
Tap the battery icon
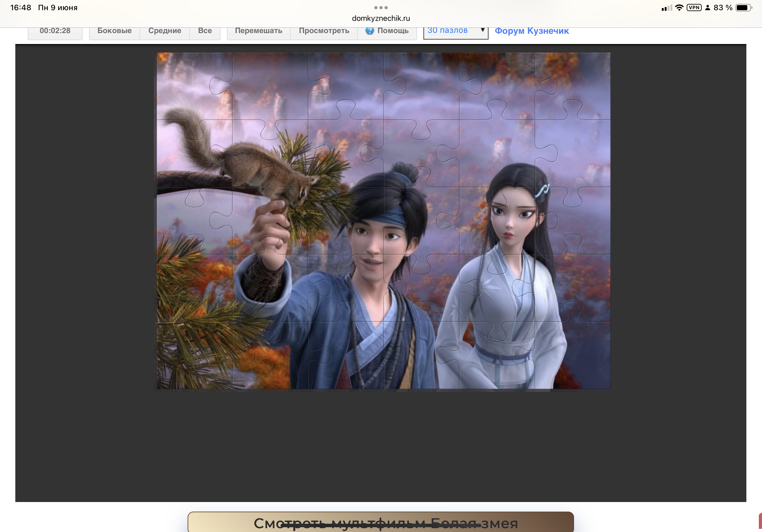pyautogui.click(x=744, y=8)
